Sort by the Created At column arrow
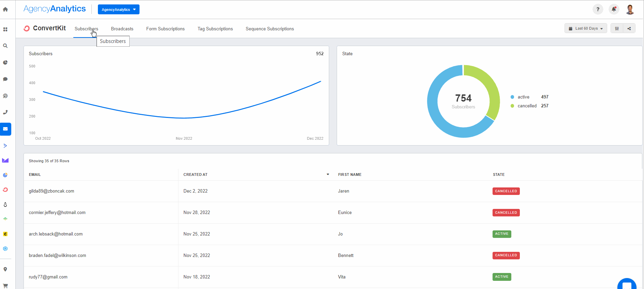644x289 pixels. click(x=328, y=174)
